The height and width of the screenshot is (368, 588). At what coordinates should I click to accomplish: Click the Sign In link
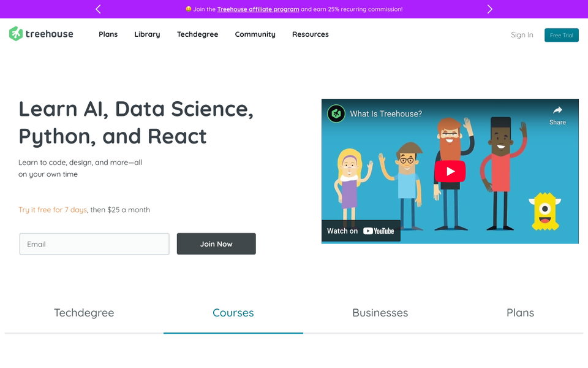tap(522, 35)
